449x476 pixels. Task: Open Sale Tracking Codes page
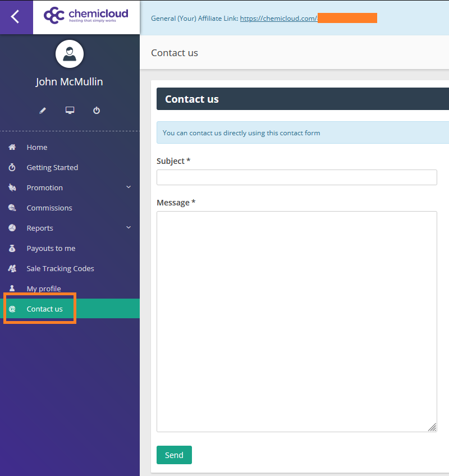click(x=60, y=268)
